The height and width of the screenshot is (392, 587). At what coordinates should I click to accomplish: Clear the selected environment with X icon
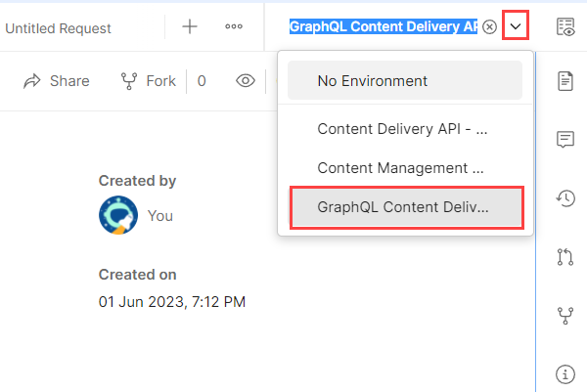coord(489,27)
